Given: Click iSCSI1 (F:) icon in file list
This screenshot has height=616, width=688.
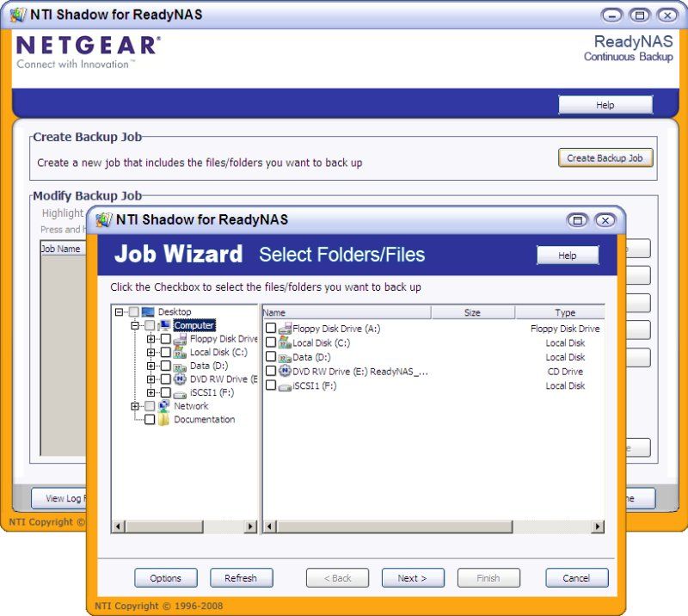Looking at the screenshot, I should pos(286,386).
